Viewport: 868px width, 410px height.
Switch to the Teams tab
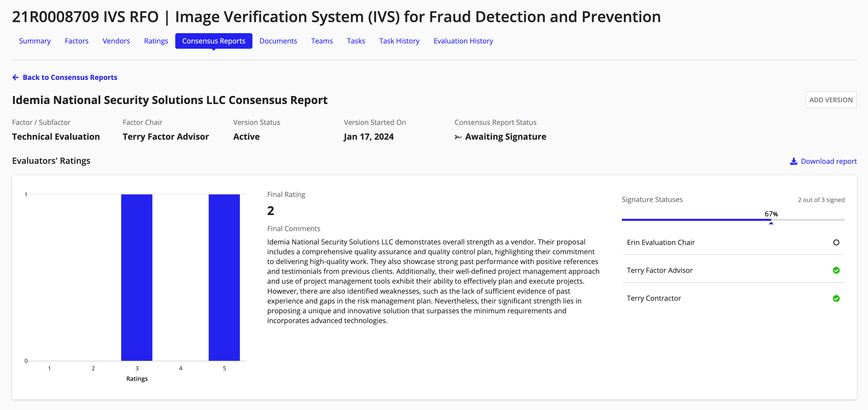(322, 41)
